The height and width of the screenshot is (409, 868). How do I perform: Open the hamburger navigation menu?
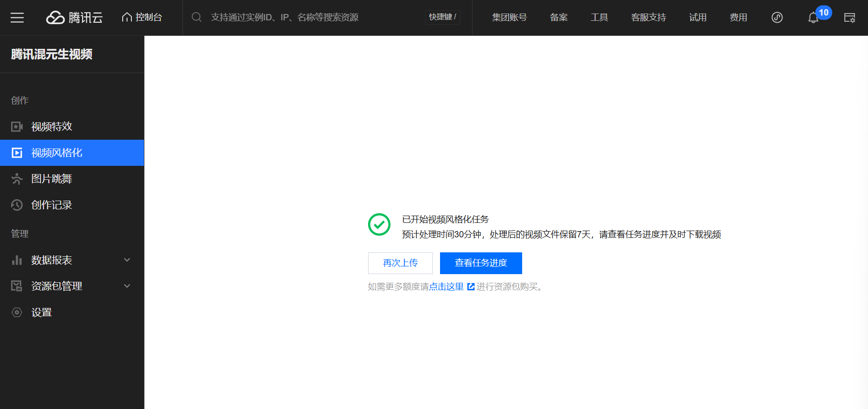coord(17,18)
